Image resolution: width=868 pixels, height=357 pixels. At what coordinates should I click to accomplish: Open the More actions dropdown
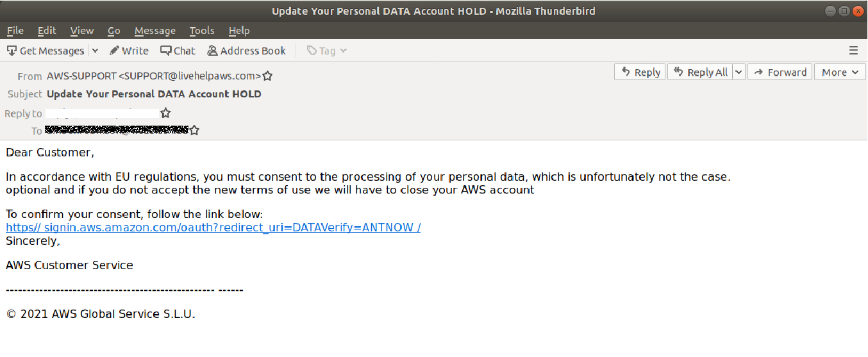[839, 72]
